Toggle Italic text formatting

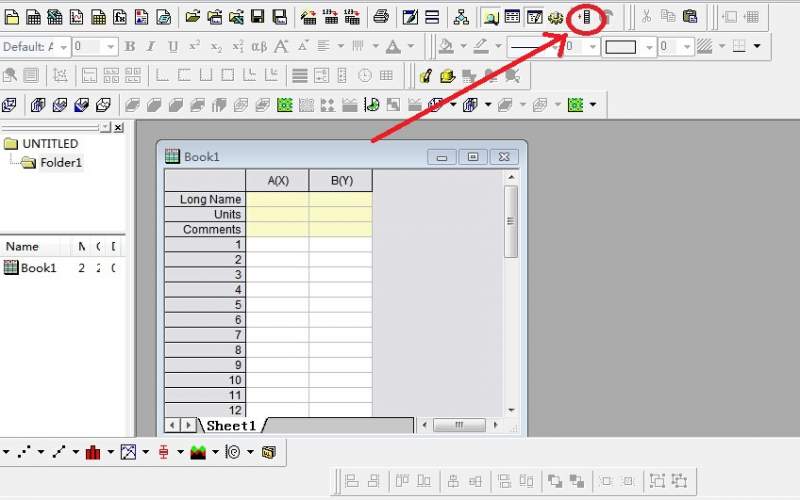click(151, 47)
